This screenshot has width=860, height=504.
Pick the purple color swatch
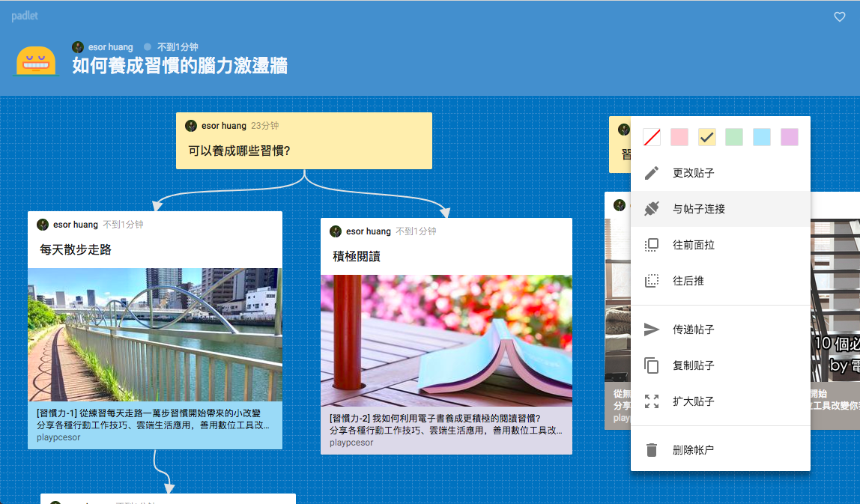[790, 137]
